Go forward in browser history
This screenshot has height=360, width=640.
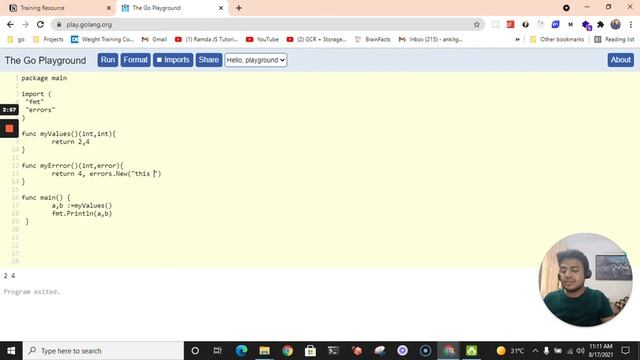pos(25,24)
